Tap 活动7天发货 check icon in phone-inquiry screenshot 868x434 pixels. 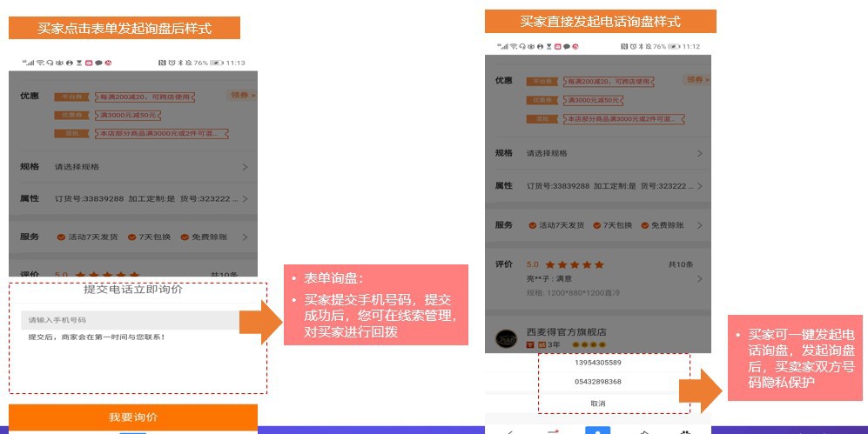point(533,225)
